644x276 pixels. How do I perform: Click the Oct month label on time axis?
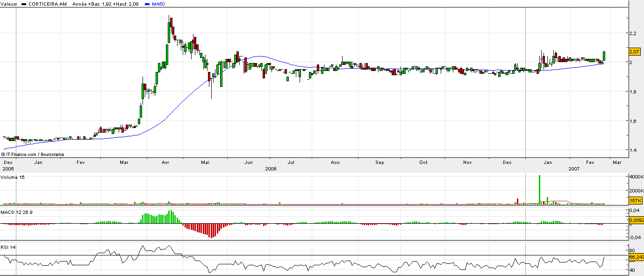pyautogui.click(x=423, y=163)
